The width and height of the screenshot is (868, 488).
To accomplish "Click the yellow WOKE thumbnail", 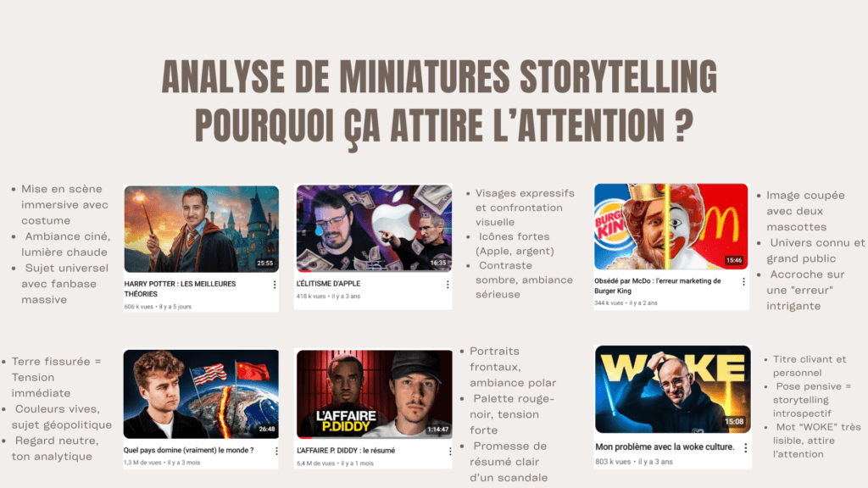I will click(x=672, y=390).
